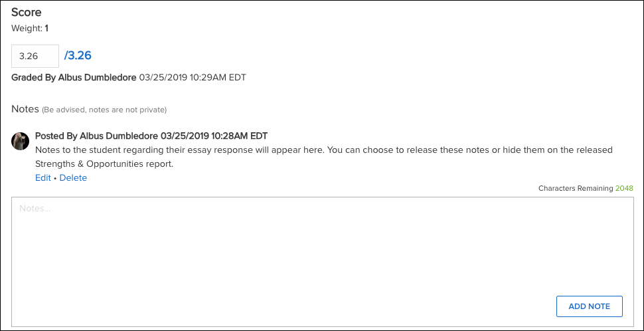The width and height of the screenshot is (644, 331).
Task: Delete the posted note
Action: [73, 177]
